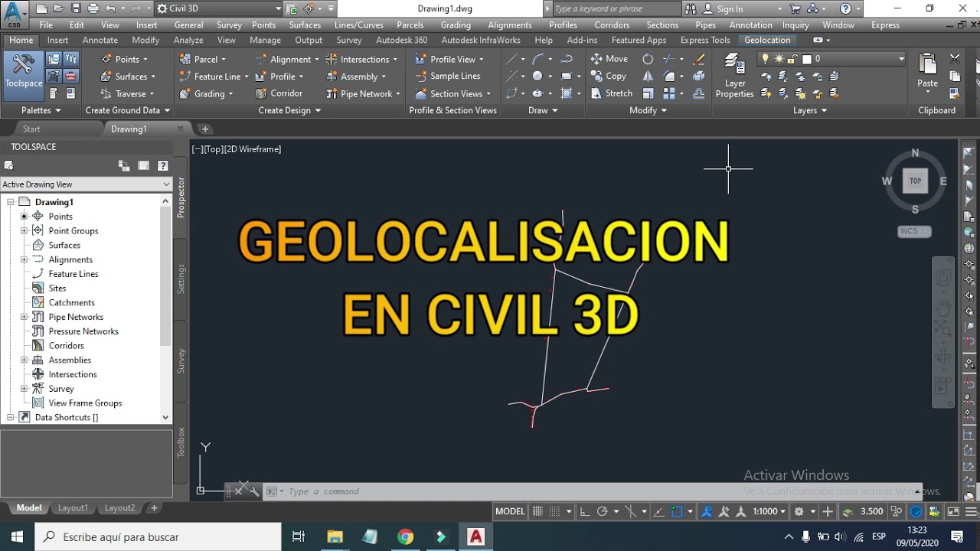Switch to the Layout1 tab
Viewport: 980px width, 551px height.
pos(73,508)
